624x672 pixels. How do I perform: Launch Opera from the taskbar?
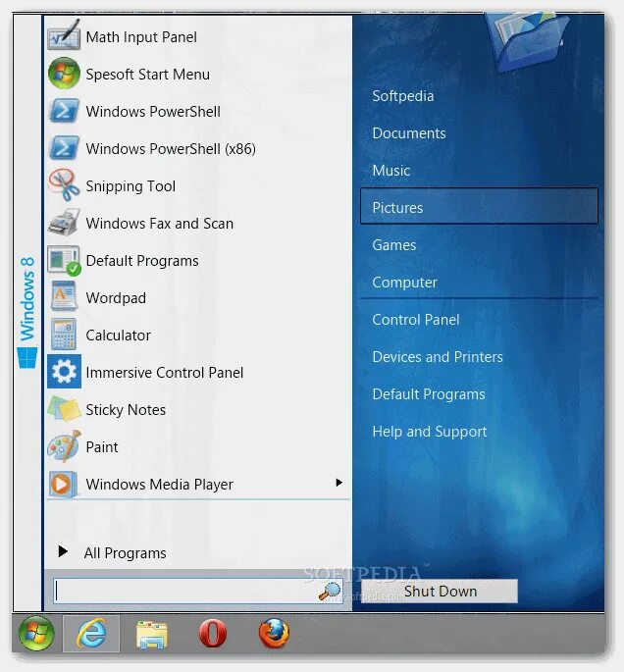coord(213,634)
